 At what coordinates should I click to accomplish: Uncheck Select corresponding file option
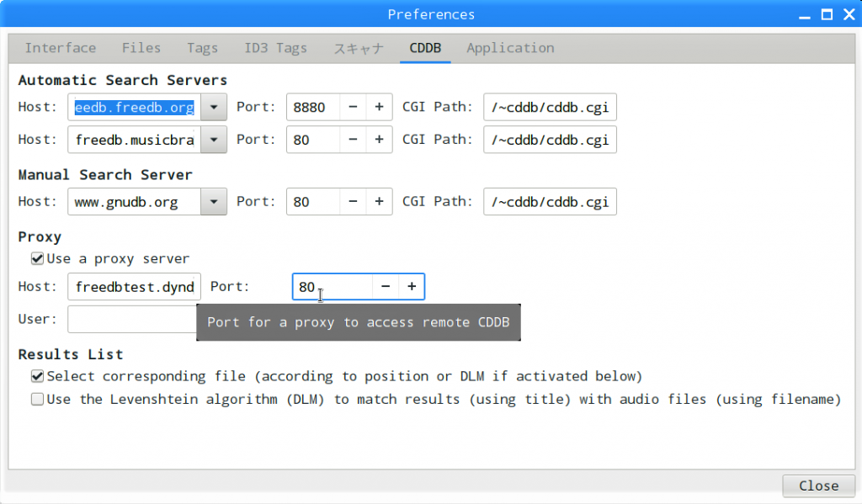[x=37, y=376]
